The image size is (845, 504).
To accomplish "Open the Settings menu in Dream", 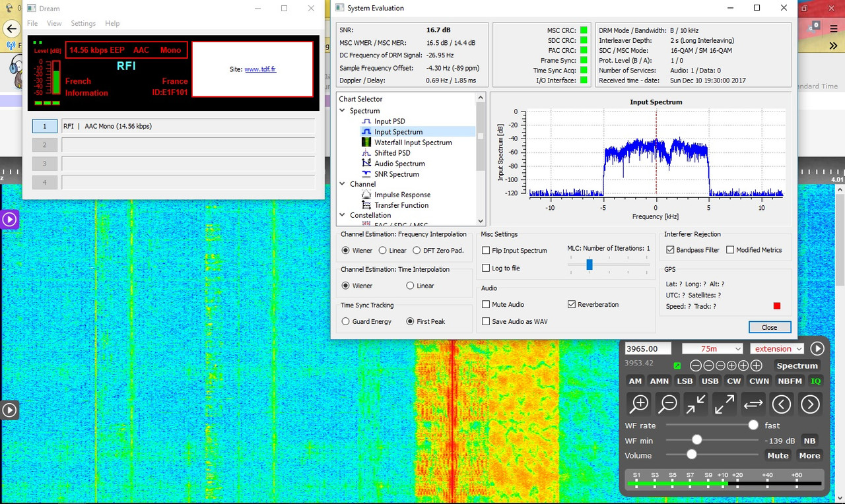I will point(83,23).
